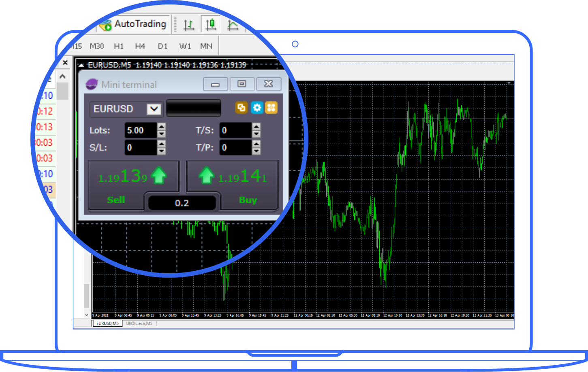This screenshot has width=588, height=372.
Task: Open the EURUSD symbol dropdown
Action: (154, 109)
